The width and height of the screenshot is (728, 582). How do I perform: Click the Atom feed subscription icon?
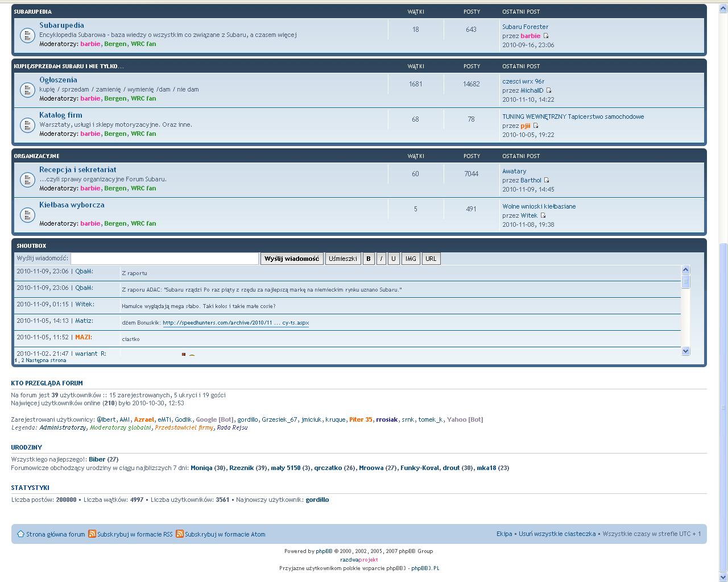[179, 534]
